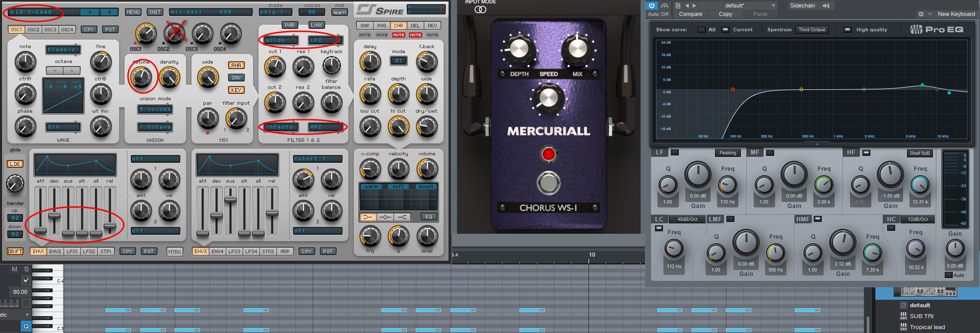Toggle the LF band enable switch
The width and height of the screenshot is (980, 333).
click(x=674, y=152)
